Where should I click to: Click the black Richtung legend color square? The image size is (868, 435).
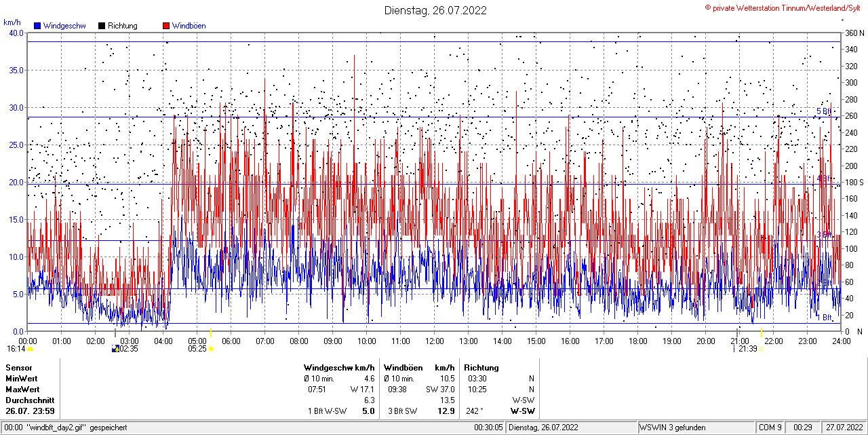pyautogui.click(x=102, y=26)
